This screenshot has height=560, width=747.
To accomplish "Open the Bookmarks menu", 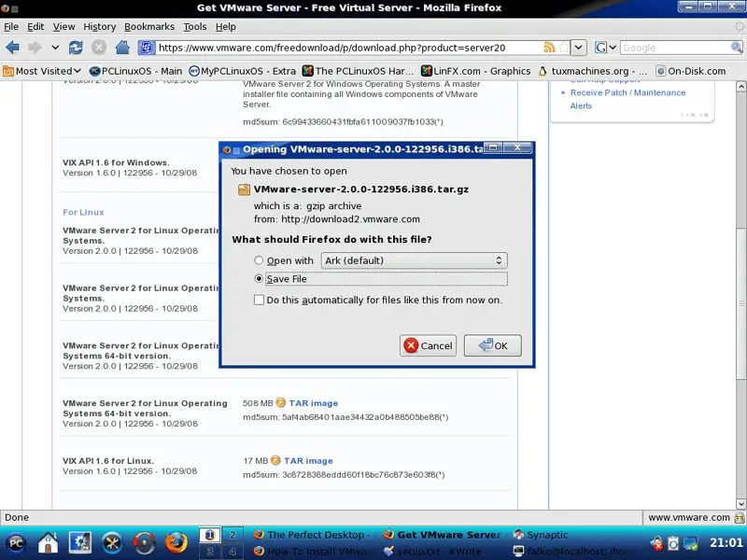I will (x=149, y=27).
